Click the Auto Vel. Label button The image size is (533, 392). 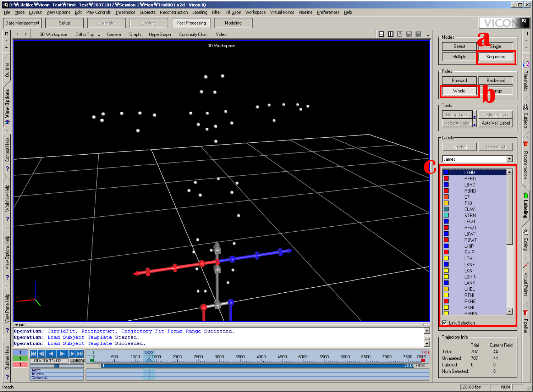click(x=495, y=123)
